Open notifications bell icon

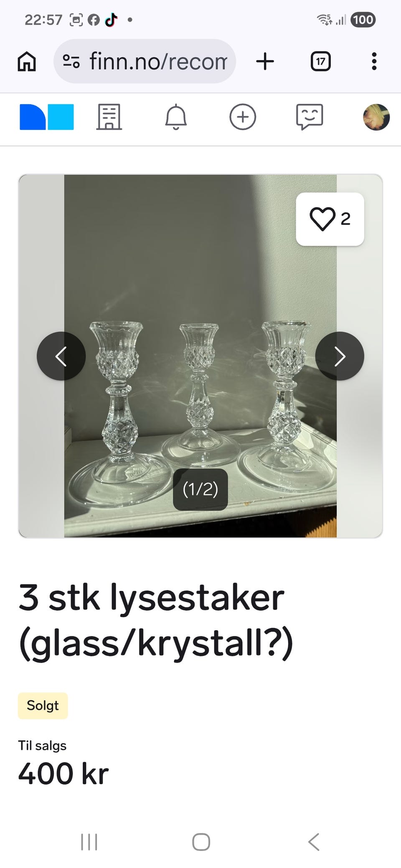[176, 117]
